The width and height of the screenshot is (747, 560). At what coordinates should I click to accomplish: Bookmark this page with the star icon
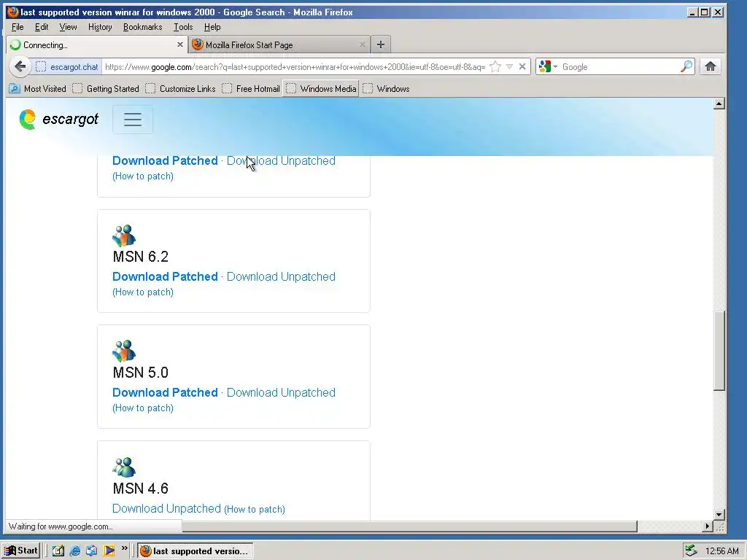tap(495, 66)
